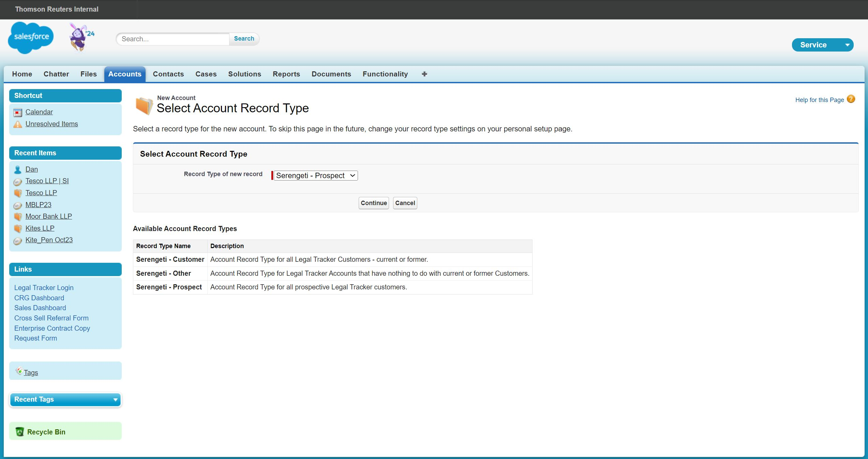Click into the Search input field
Image resolution: width=868 pixels, height=459 pixels.
coord(173,39)
